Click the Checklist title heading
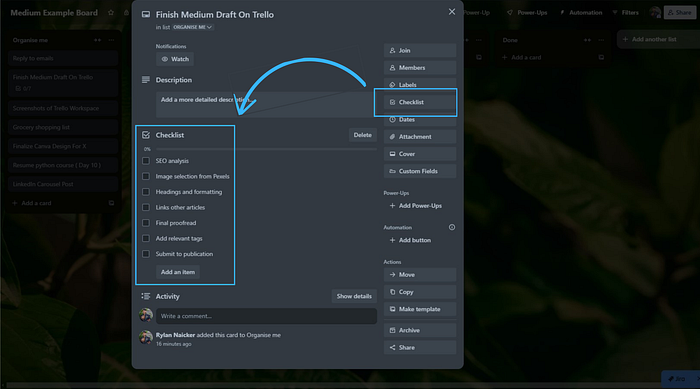 pyautogui.click(x=170, y=135)
